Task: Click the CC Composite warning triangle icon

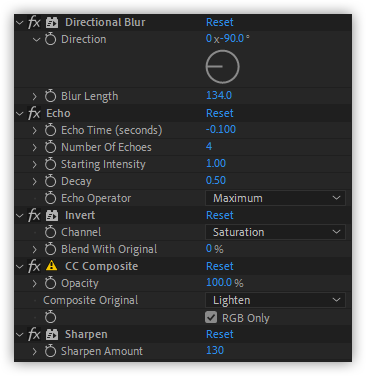Action: 52,266
